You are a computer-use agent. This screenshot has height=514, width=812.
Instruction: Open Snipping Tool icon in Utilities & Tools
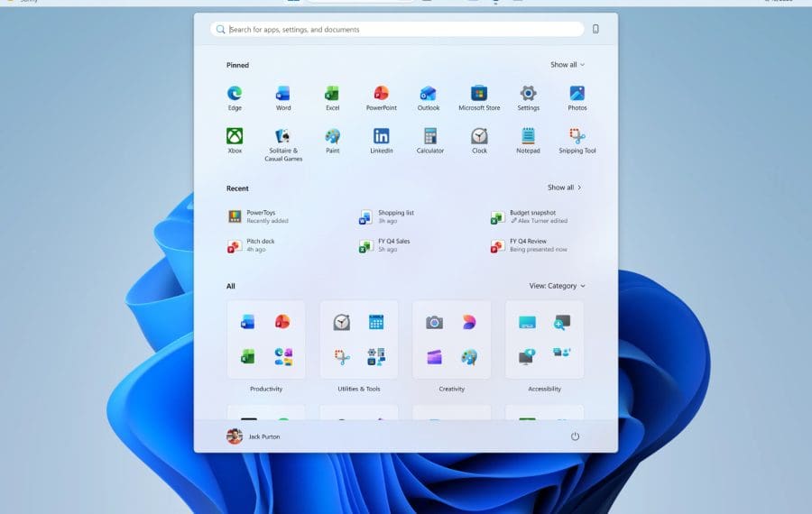341,356
